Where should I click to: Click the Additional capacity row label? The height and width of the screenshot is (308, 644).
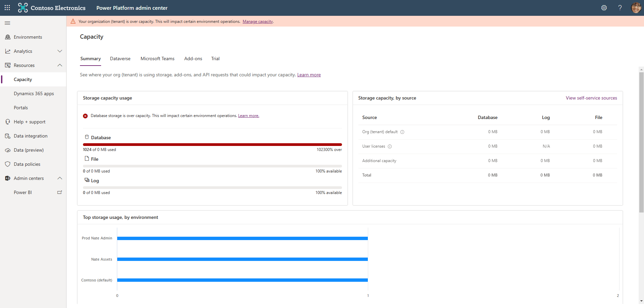point(379,161)
